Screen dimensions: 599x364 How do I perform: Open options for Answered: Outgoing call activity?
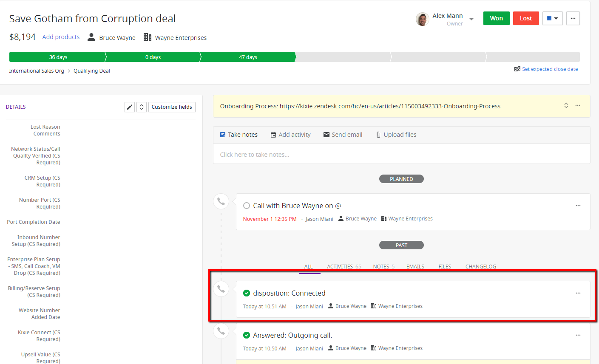pyautogui.click(x=578, y=335)
